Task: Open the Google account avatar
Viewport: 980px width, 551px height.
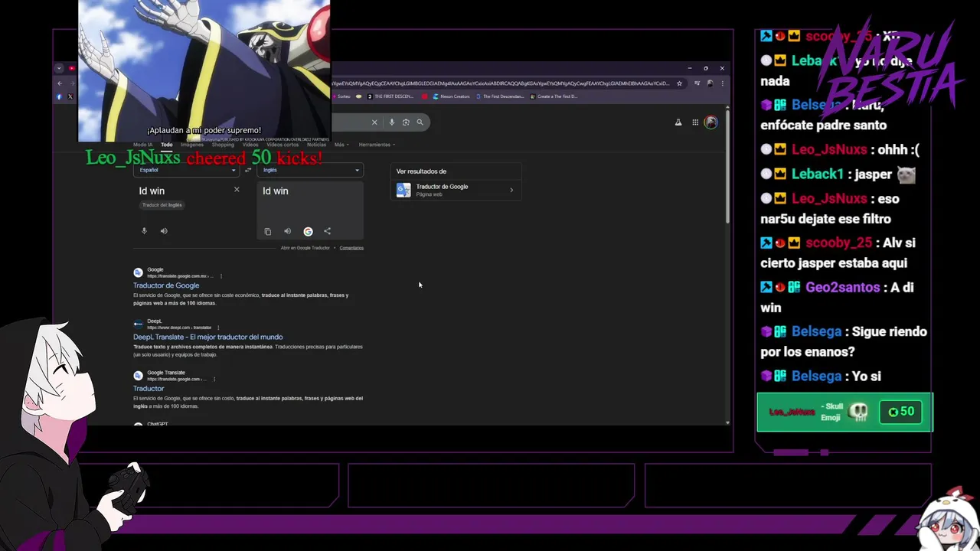Action: pyautogui.click(x=711, y=122)
